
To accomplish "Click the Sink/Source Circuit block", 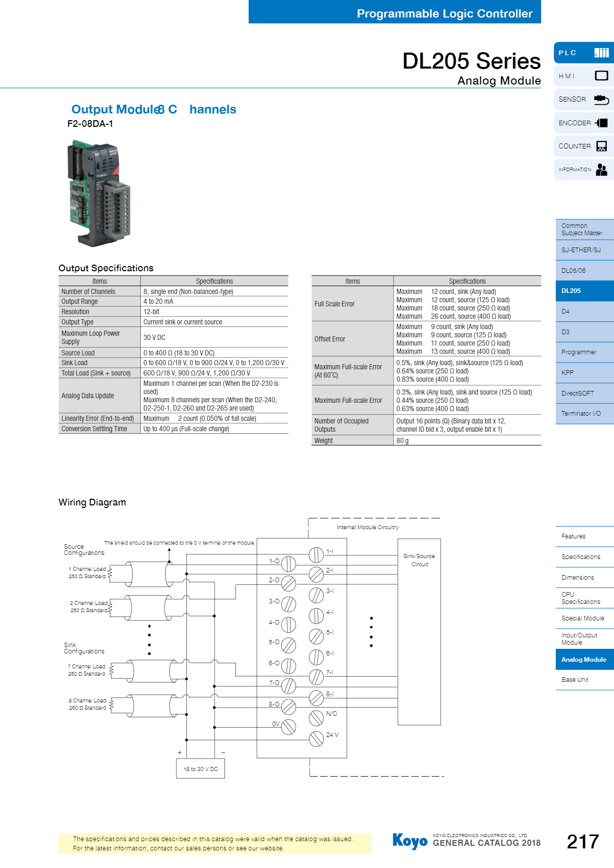I will coord(419,632).
